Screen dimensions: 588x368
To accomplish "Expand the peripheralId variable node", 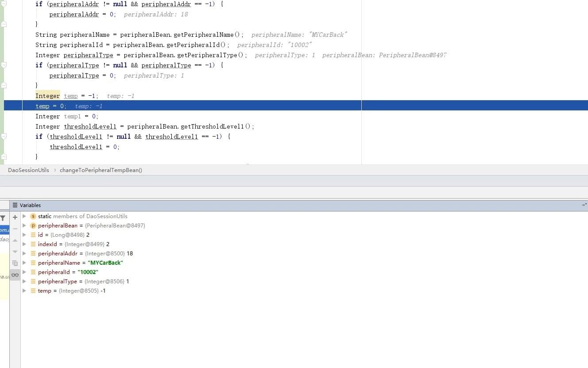I will [24, 272].
